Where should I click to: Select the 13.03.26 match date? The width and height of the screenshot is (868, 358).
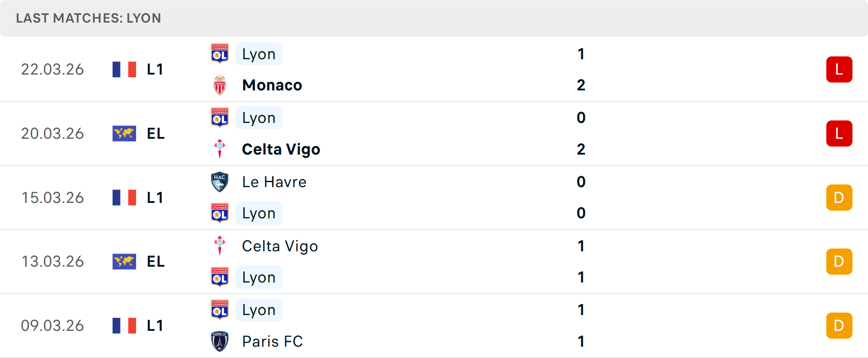coord(53,262)
